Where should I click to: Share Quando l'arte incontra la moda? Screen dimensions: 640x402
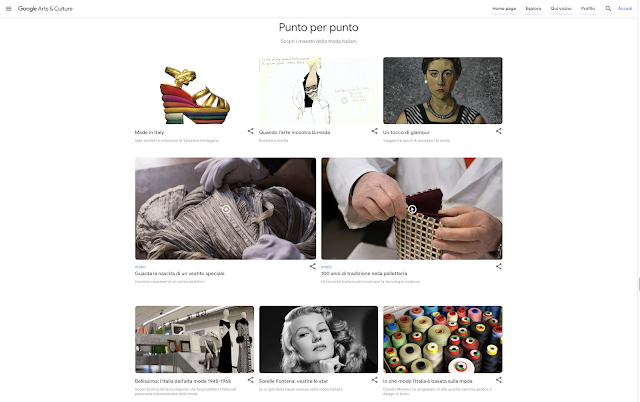[374, 131]
